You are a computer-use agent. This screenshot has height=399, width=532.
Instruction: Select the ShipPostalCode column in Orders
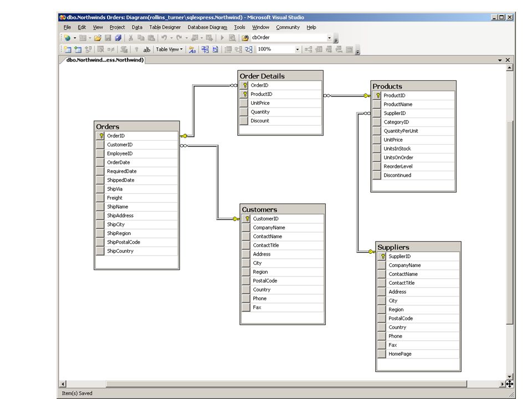137,242
